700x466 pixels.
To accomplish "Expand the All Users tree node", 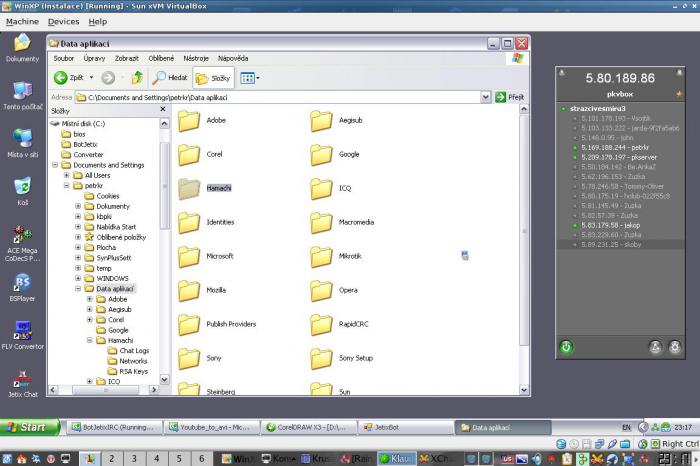I will (67, 175).
